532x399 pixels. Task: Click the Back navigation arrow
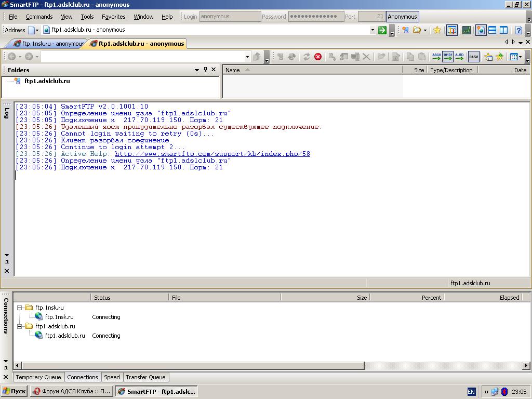11,57
